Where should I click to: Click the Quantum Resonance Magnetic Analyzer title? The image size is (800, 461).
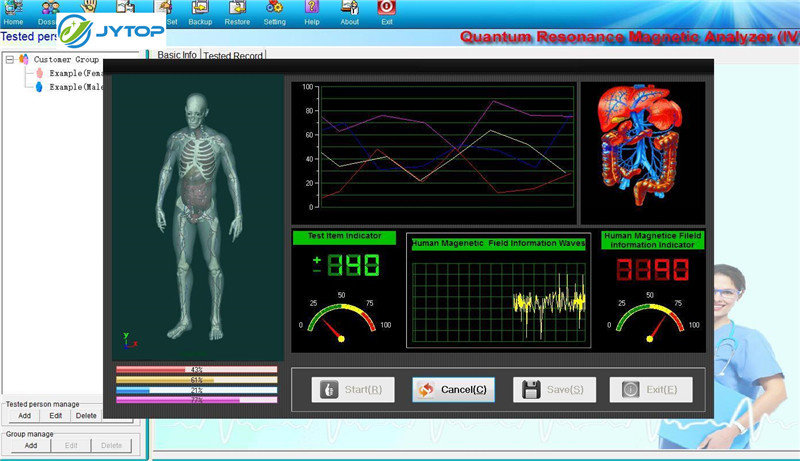tap(629, 37)
